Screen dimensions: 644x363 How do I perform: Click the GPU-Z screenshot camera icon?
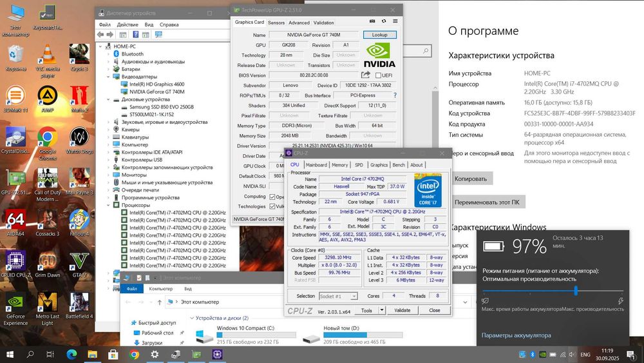pos(372,21)
